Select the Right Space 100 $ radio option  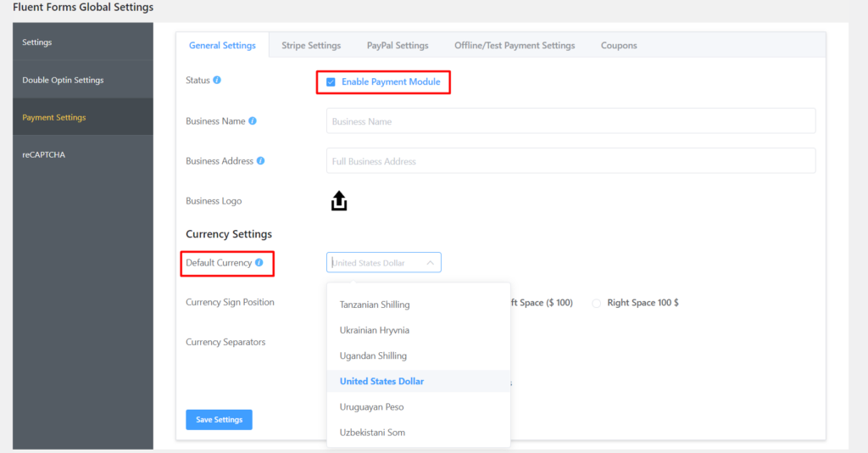click(x=597, y=303)
